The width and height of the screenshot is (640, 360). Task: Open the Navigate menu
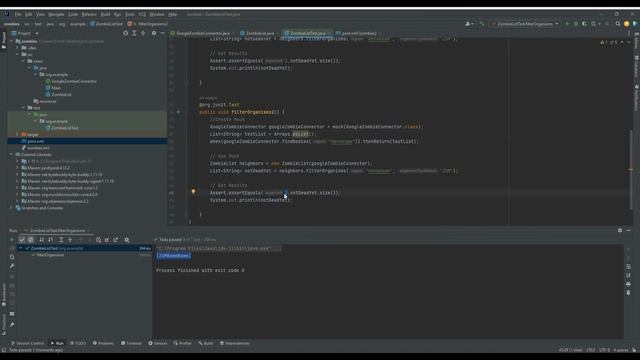tap(56, 14)
